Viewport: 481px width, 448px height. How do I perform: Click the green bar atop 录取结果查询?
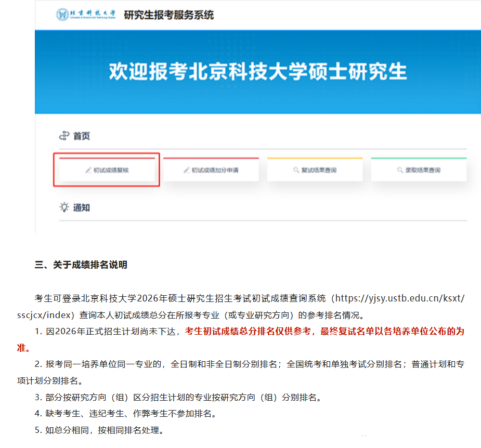pos(419,157)
